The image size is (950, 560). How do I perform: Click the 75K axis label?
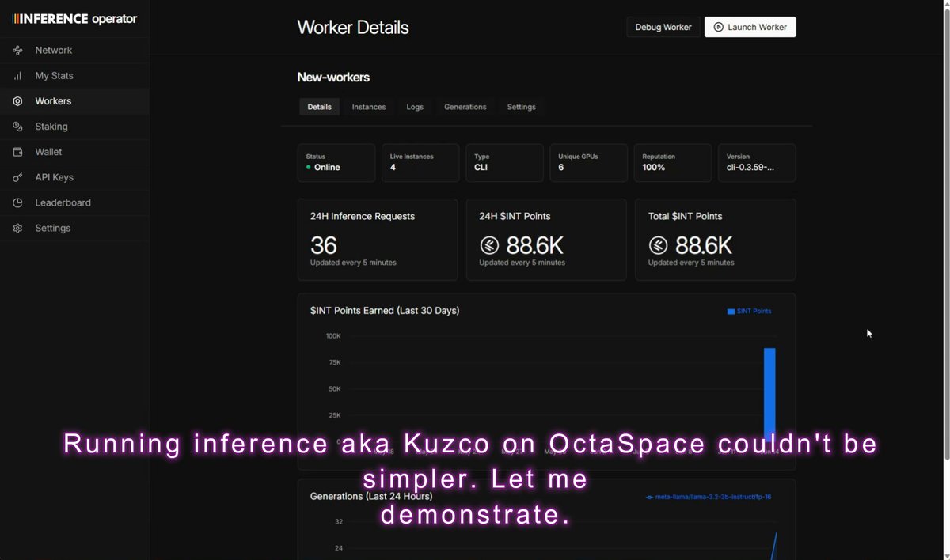click(x=335, y=362)
